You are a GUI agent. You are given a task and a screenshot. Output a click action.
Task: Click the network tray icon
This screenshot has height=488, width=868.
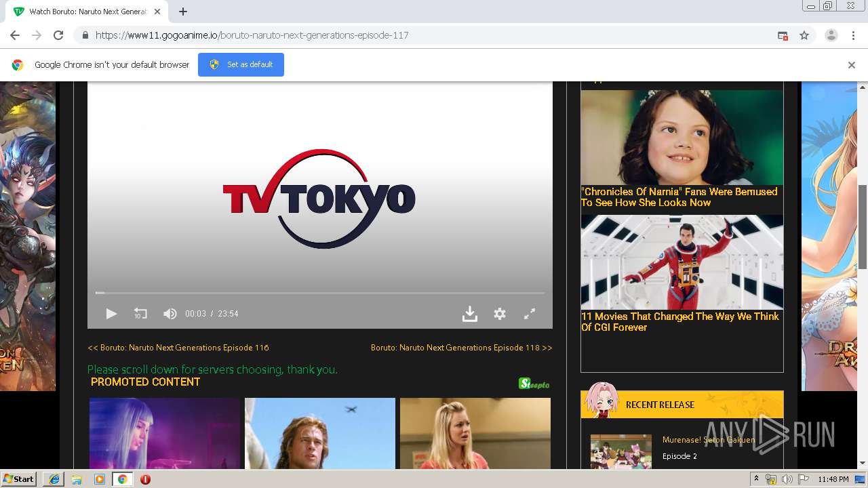click(771, 479)
